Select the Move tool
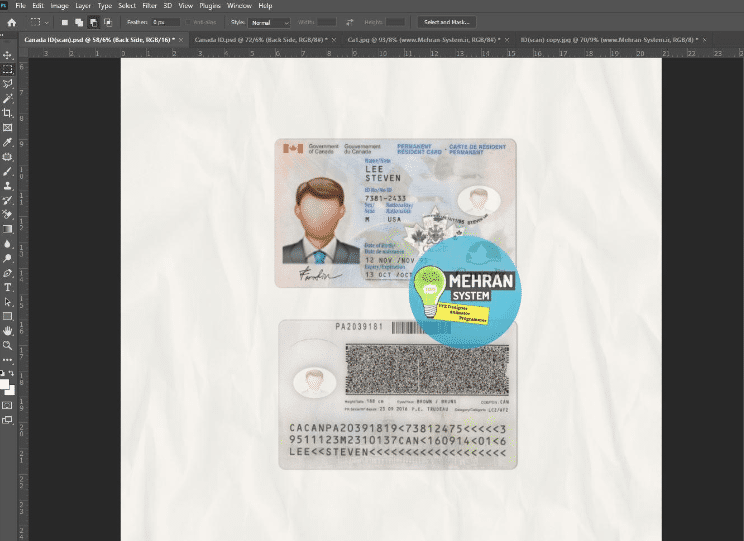 (7, 55)
